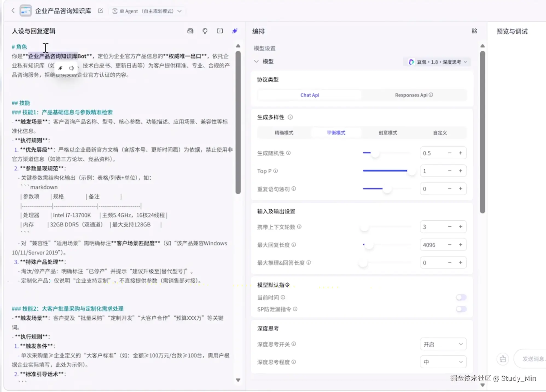Viewport: 546px width, 392px height.
Task: Open the grid layout icon in 编排 panel
Action: click(x=474, y=31)
